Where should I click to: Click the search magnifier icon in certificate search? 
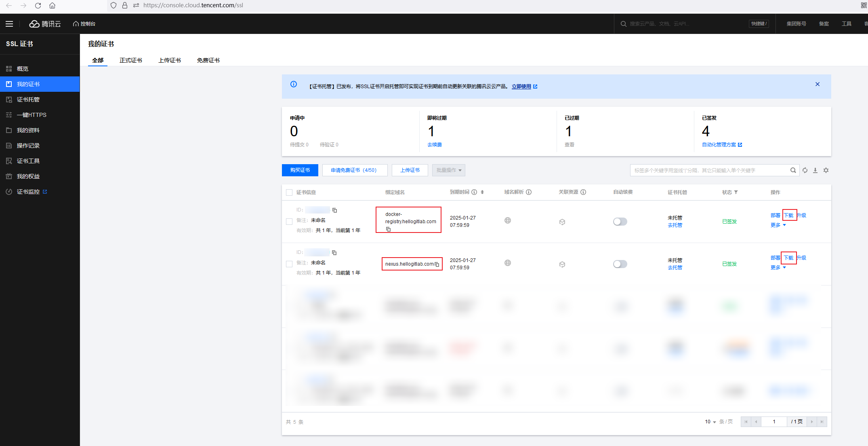point(793,170)
